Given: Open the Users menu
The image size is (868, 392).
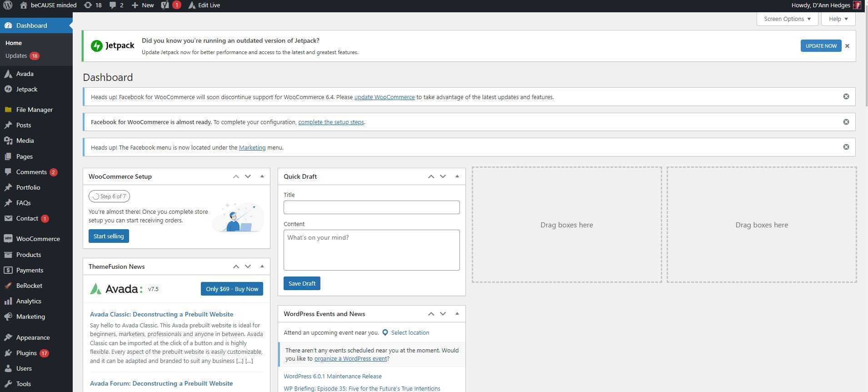Looking at the screenshot, I should 36,368.
